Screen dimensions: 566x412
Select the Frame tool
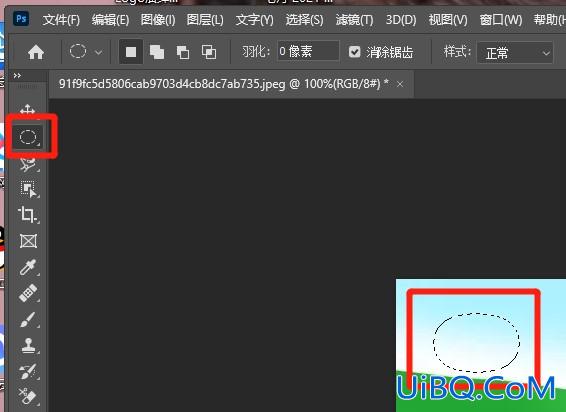coord(28,241)
